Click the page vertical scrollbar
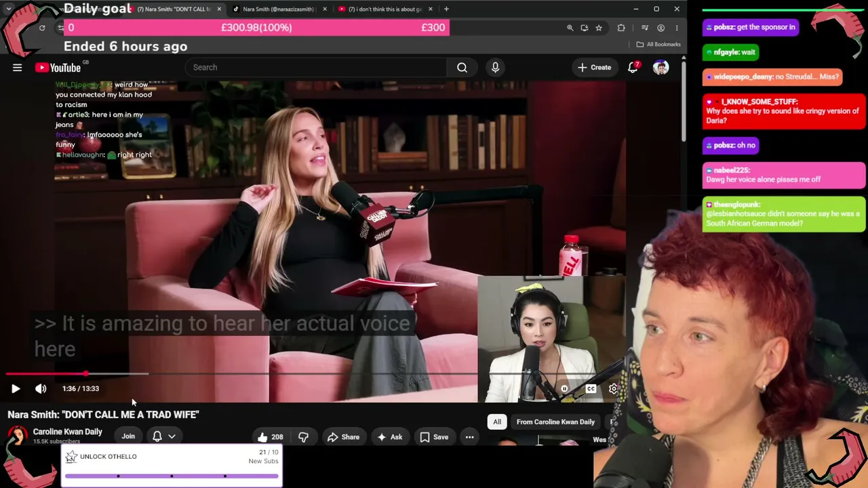The image size is (868, 488). pos(684,102)
